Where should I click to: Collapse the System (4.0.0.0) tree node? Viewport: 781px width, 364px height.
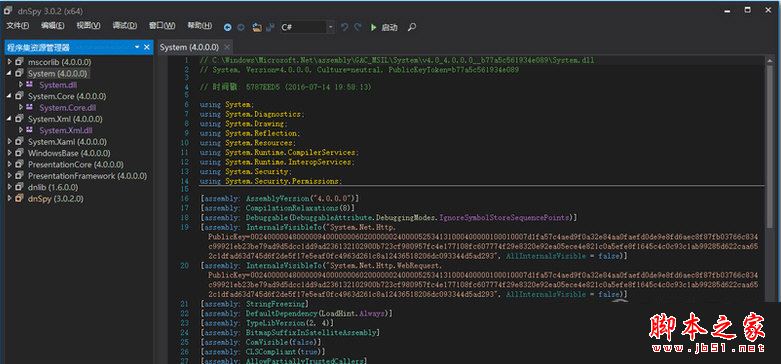(x=9, y=73)
